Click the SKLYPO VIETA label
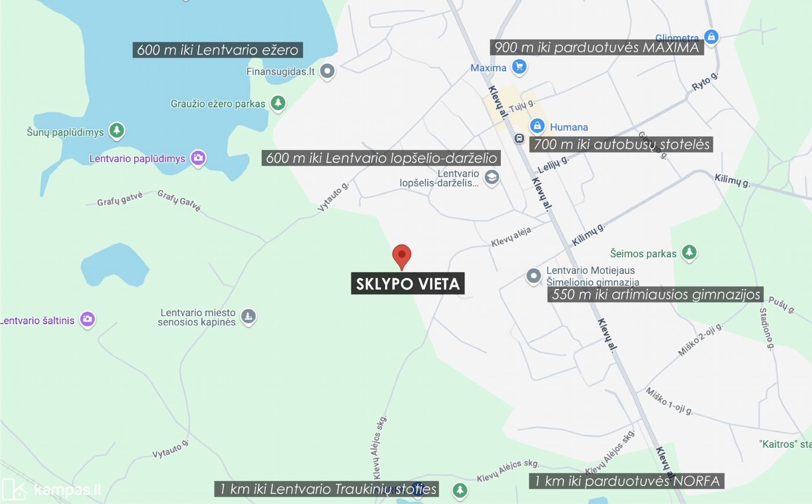Screen dimensions: 812x504 point(408,284)
